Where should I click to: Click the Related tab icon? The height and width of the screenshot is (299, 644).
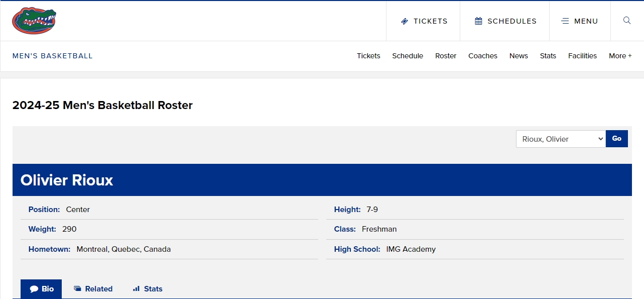click(x=77, y=288)
